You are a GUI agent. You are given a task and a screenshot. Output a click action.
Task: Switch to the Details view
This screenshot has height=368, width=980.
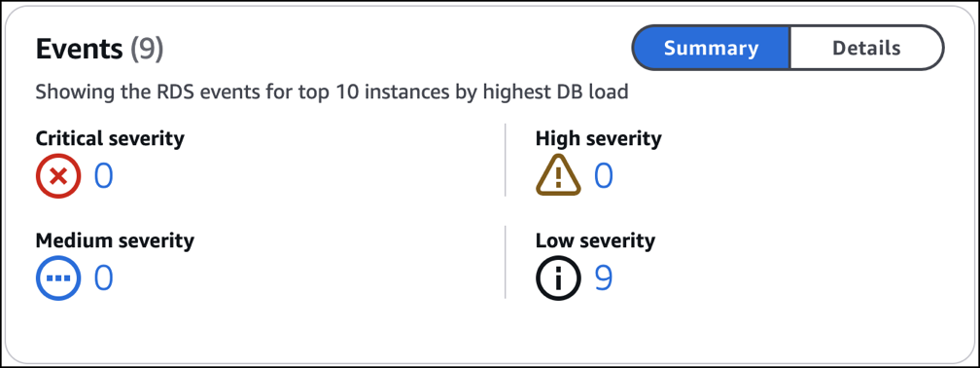point(866,49)
